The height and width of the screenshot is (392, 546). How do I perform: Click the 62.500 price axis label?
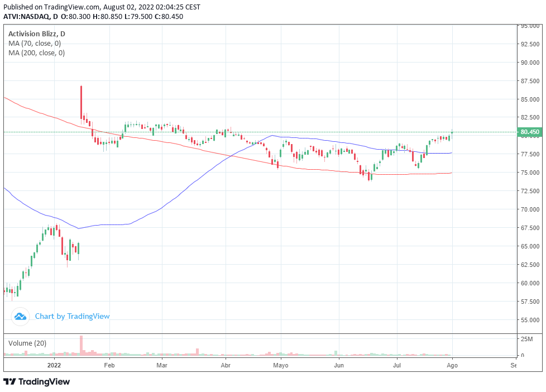click(x=530, y=265)
